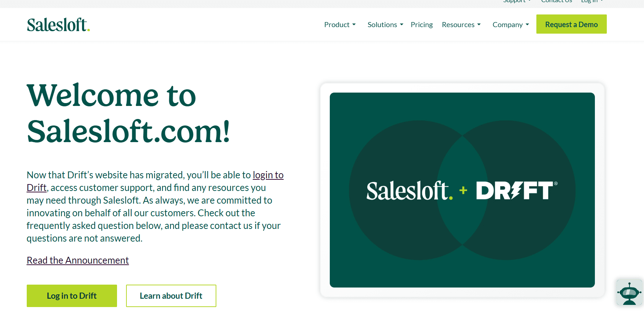This screenshot has height=315, width=644.
Task: Click the Resources caret arrow icon
Action: tap(479, 25)
